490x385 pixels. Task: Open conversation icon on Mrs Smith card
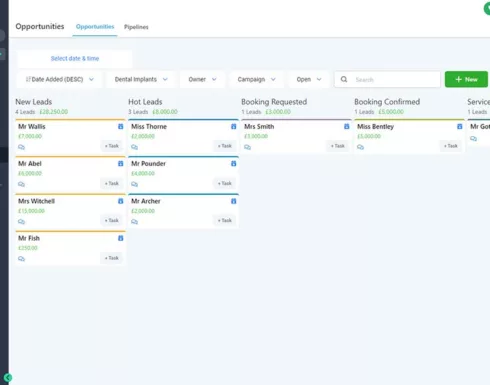(247, 147)
